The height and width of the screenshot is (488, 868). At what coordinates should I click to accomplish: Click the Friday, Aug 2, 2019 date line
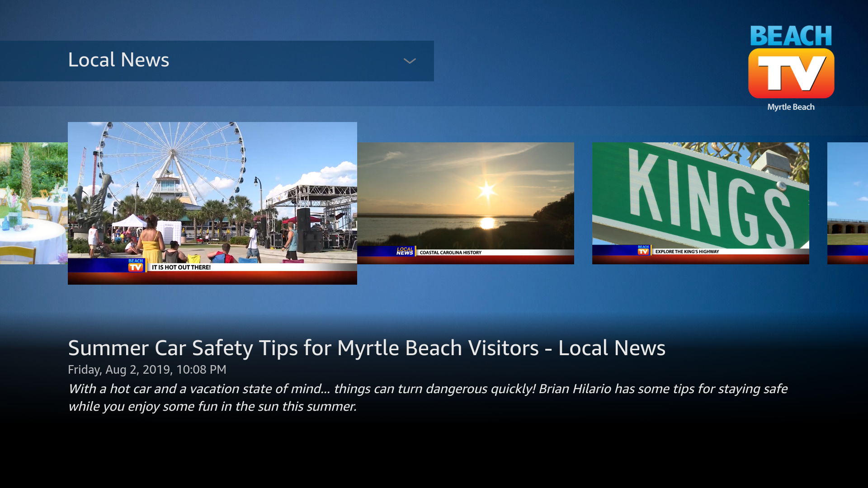tap(147, 370)
